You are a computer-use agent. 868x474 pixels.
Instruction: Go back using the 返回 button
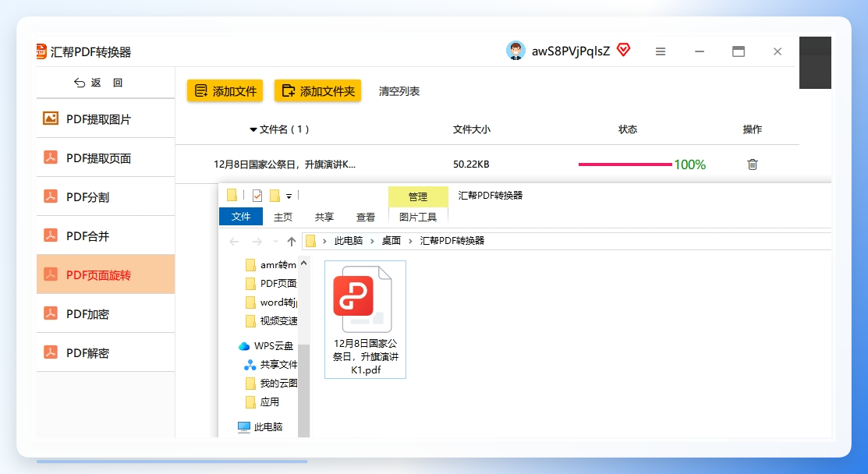[98, 83]
